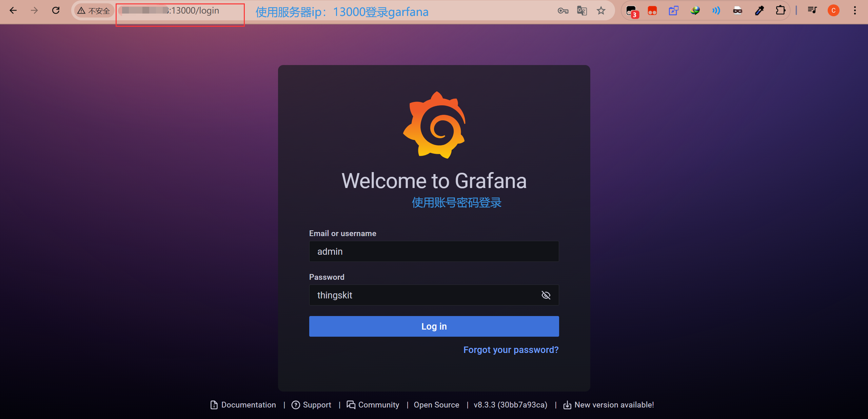Click New version available link
Image resolution: width=868 pixels, height=419 pixels.
click(614, 405)
